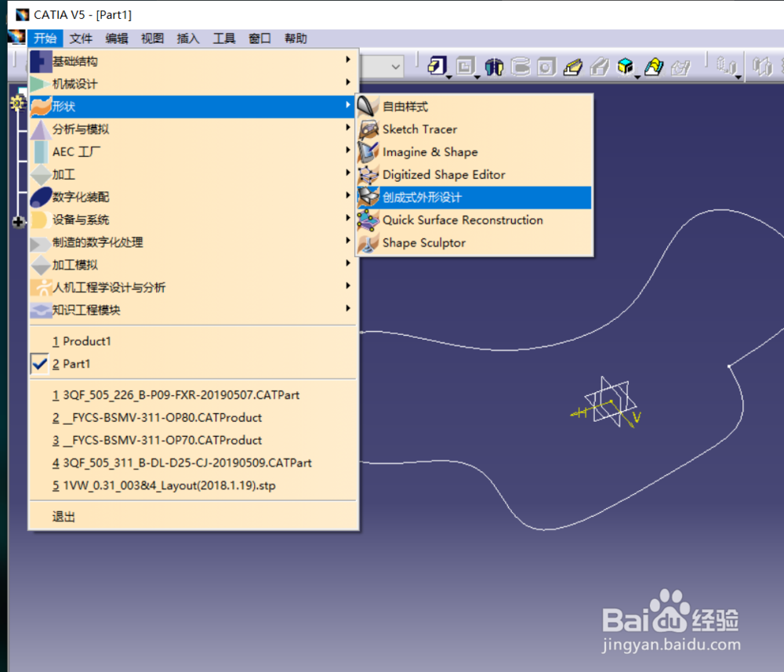784x672 pixels.
Task: Expand the AEC 工厂 submenu arrow
Action: tap(348, 150)
